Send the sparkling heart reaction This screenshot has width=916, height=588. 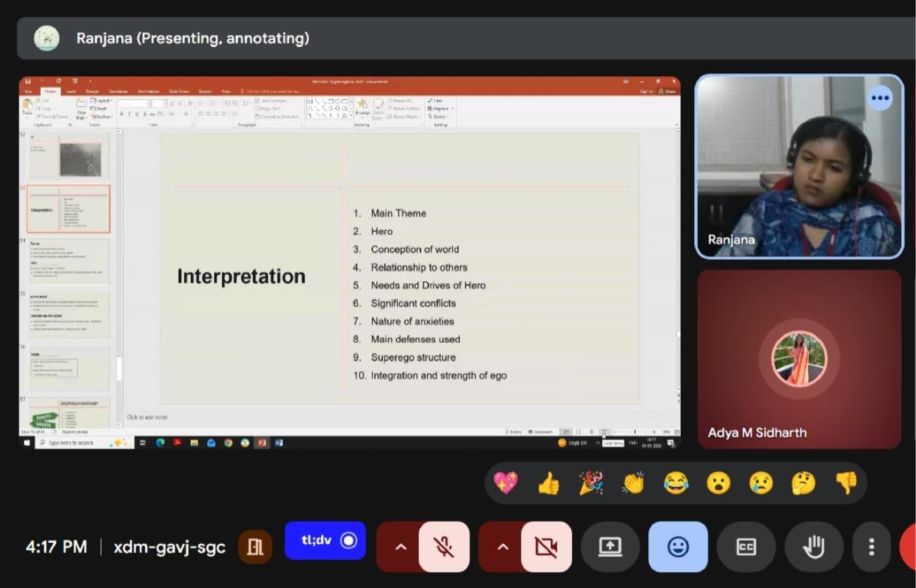coord(506,483)
